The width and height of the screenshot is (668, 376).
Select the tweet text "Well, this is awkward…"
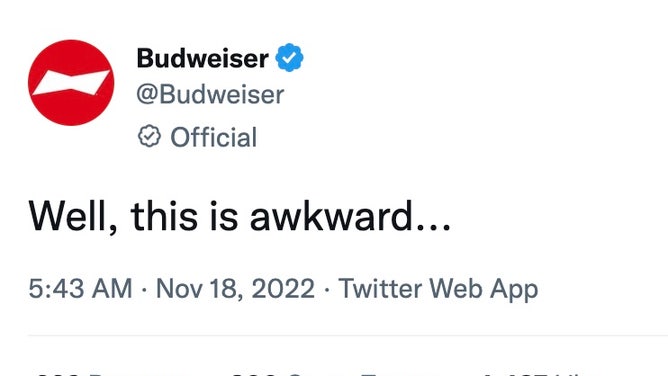click(239, 217)
